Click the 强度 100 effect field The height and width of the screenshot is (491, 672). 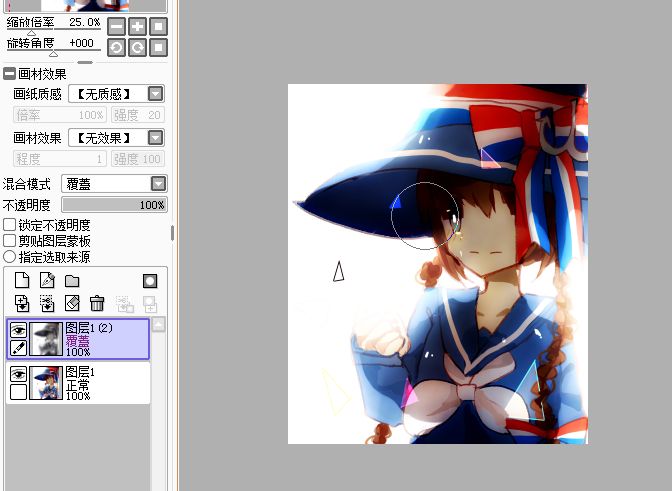click(137, 159)
